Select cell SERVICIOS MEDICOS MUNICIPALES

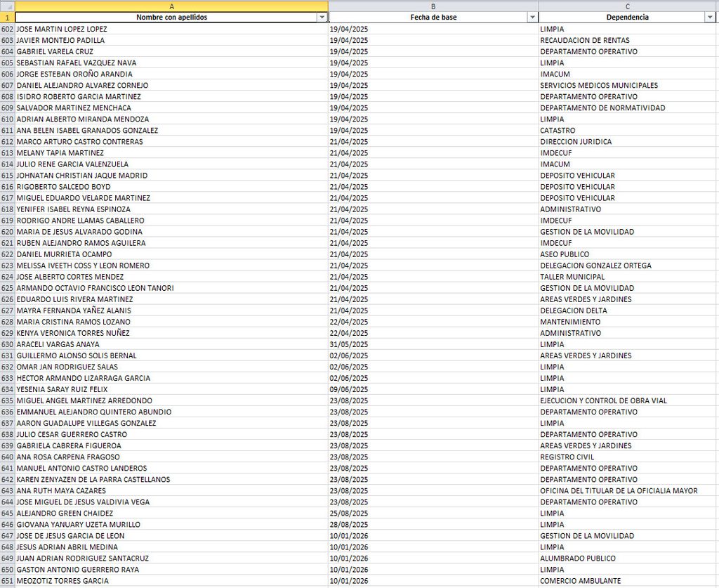coord(627,85)
